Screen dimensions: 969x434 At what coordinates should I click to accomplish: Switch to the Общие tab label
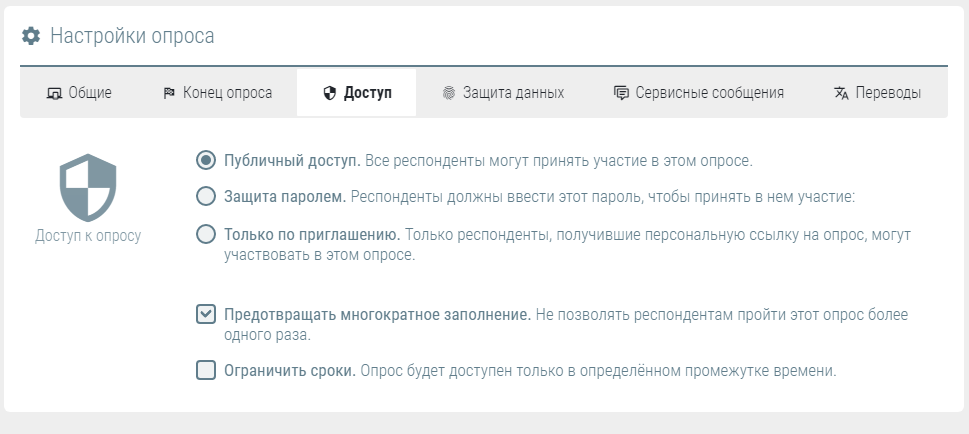pos(90,93)
